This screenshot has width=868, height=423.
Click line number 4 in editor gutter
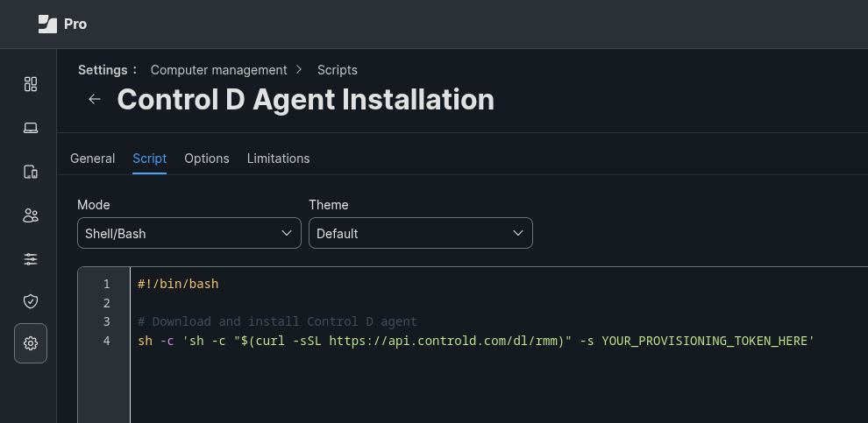coord(106,341)
